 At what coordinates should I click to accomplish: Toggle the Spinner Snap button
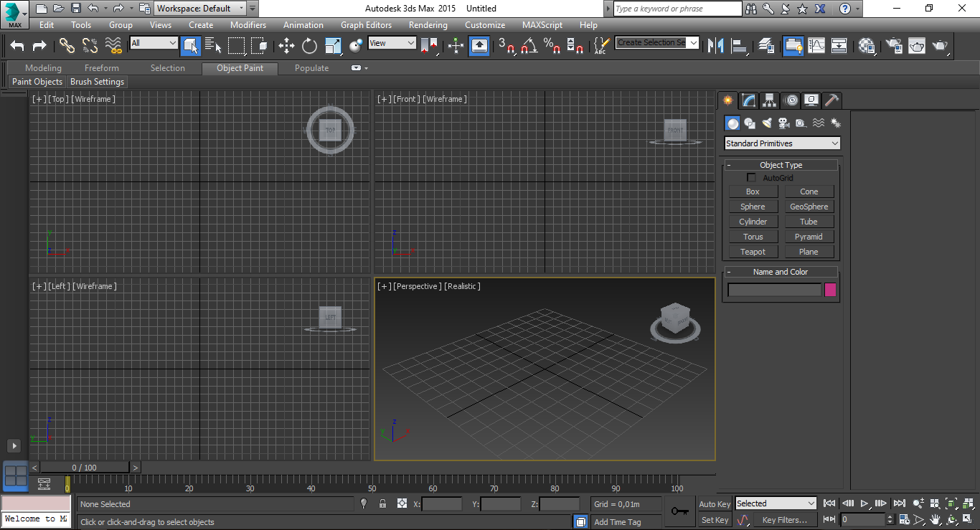pos(575,46)
